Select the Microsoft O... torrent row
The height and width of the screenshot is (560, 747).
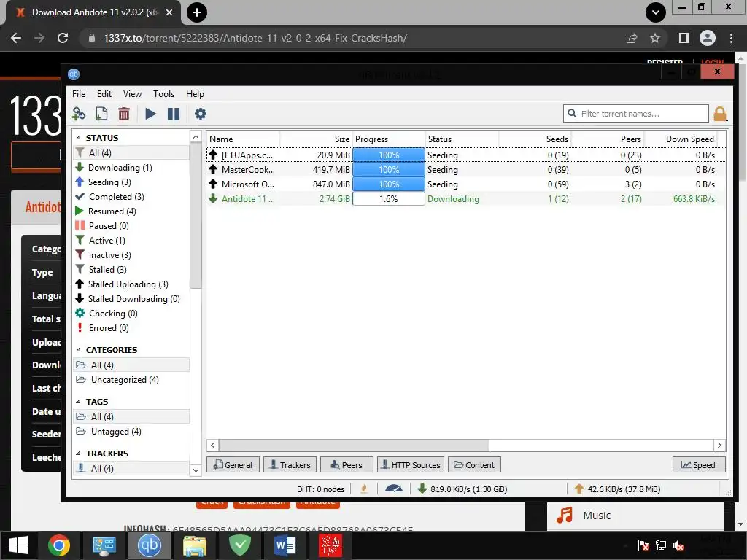click(x=465, y=184)
